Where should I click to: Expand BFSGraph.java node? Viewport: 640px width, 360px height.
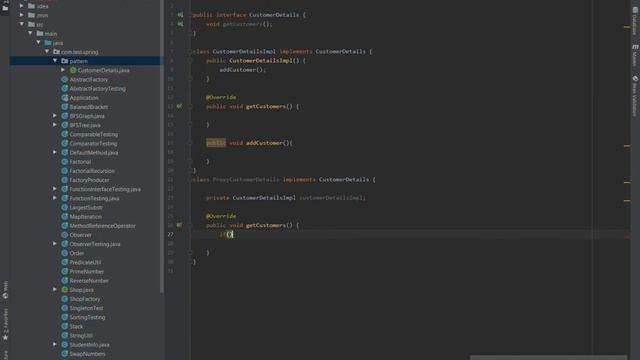[55, 116]
